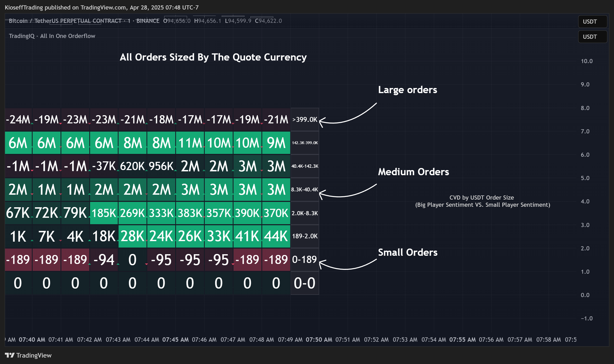Image resolution: width=614 pixels, height=364 pixels.
Task: Click the upper USDT currency button
Action: coord(592,22)
